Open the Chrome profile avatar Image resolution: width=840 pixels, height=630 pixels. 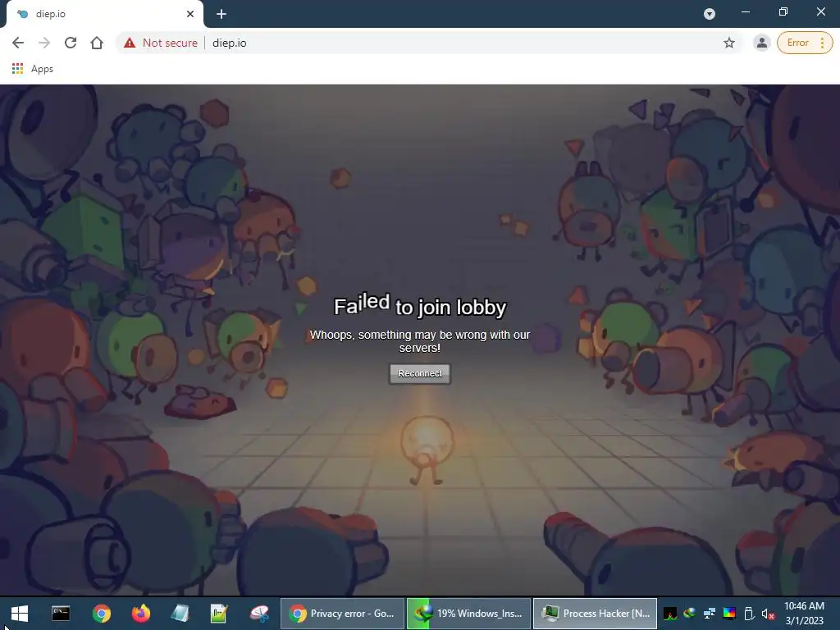[x=761, y=43]
